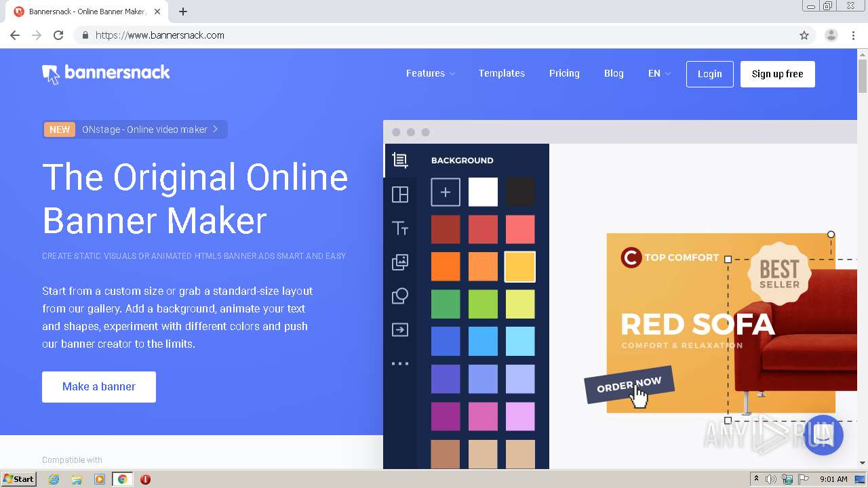Click the plus add-color swatch button
The height and width of the screenshot is (488, 868).
446,192
